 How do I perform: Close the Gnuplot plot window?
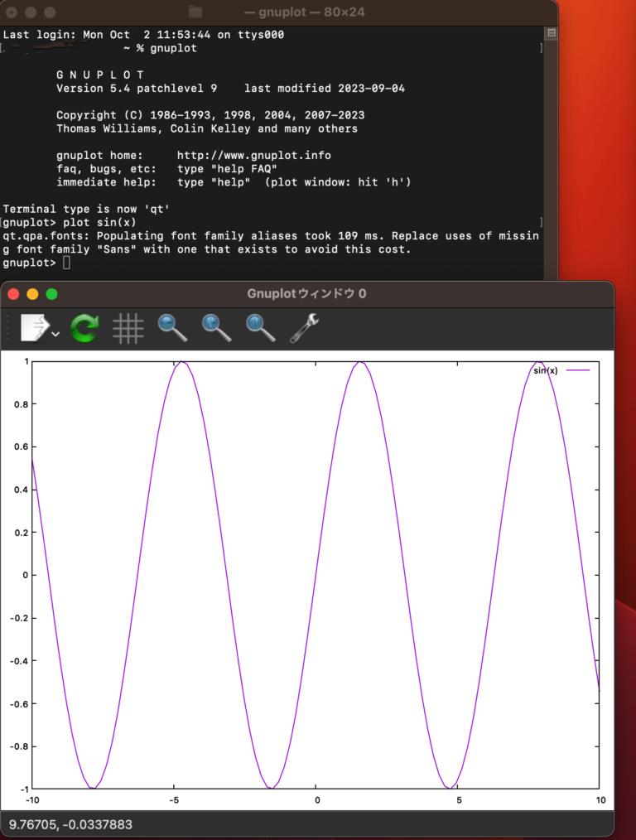(x=13, y=294)
